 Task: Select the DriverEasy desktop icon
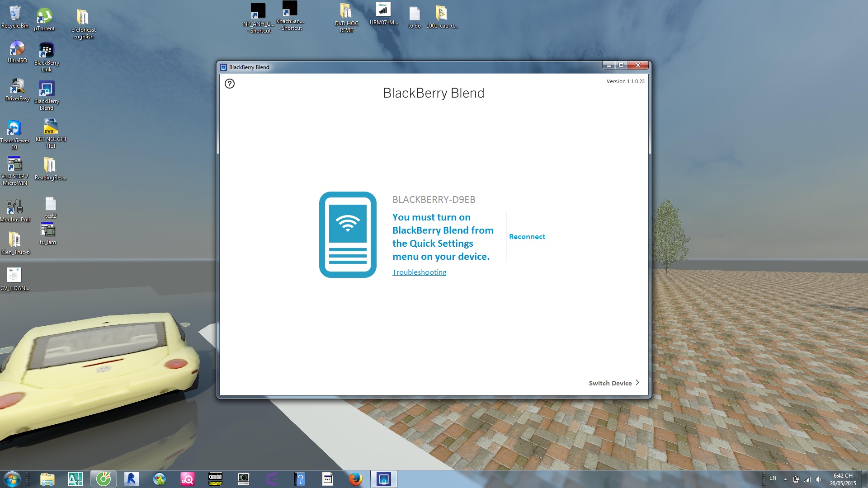click(18, 89)
